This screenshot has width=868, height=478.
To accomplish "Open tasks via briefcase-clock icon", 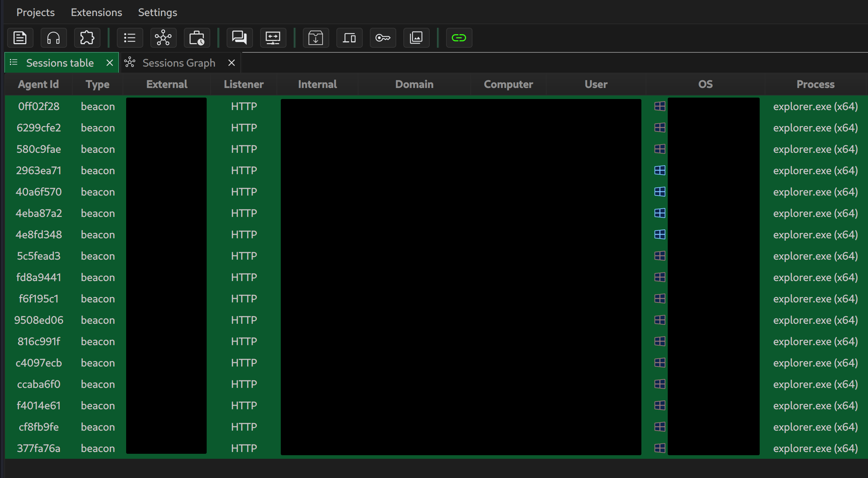I will pyautogui.click(x=197, y=38).
